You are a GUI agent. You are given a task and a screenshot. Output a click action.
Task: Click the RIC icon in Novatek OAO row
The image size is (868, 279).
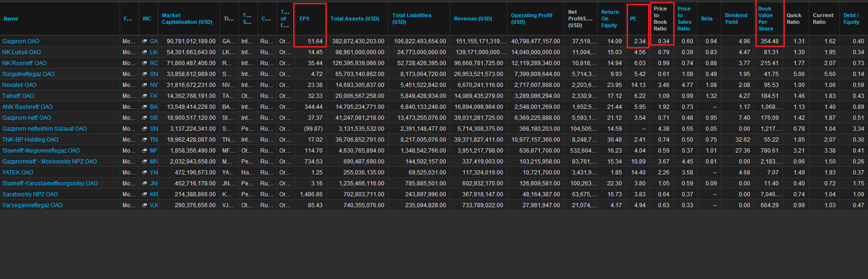point(144,85)
